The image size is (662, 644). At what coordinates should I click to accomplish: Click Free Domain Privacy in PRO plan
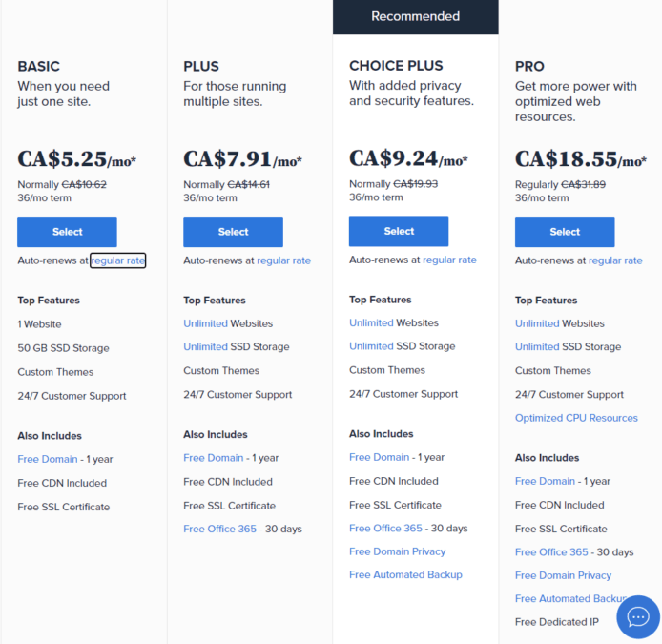[x=563, y=575]
